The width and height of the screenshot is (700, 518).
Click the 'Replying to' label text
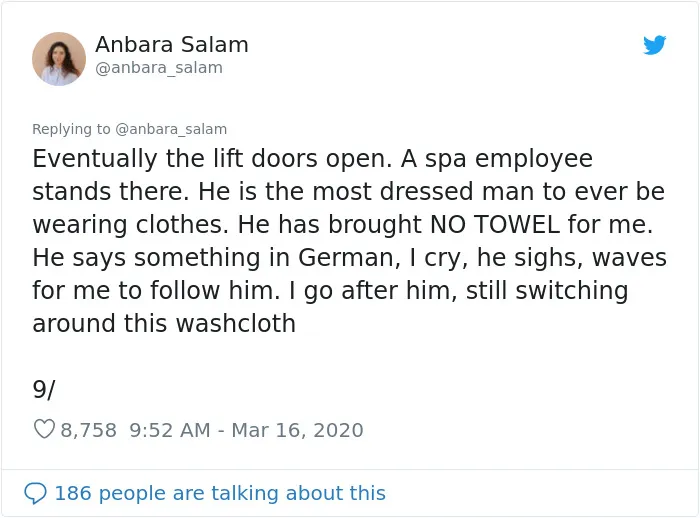click(x=71, y=129)
